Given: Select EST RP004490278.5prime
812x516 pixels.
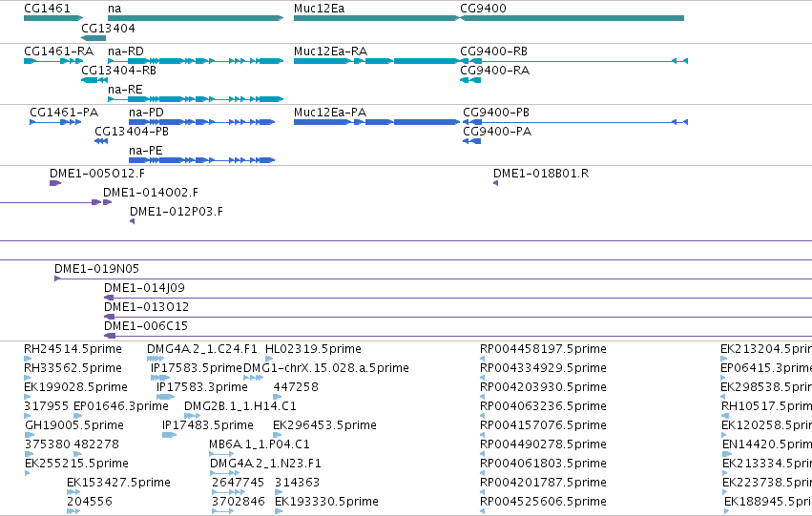Looking at the screenshot, I should tap(543, 444).
